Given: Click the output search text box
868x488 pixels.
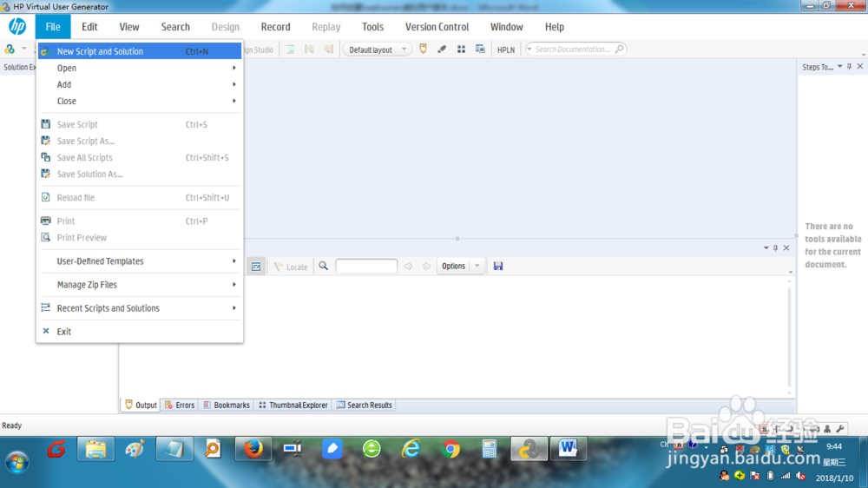Looking at the screenshot, I should [x=366, y=267].
